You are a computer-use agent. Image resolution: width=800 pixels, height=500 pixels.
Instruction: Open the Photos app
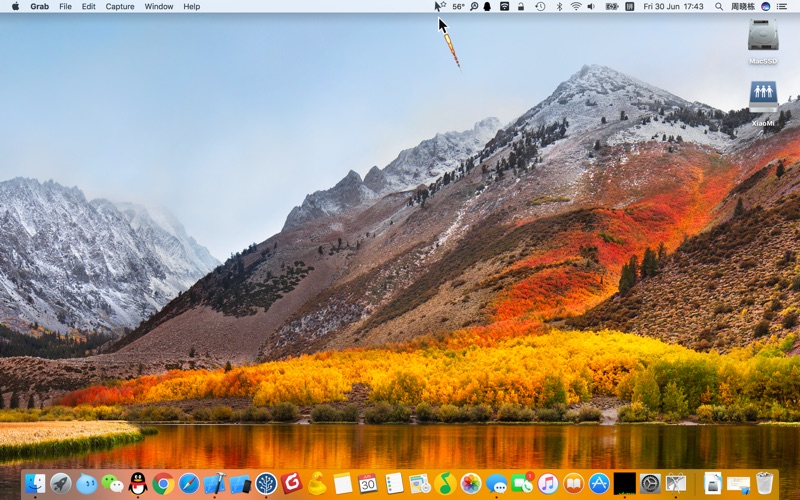(x=471, y=484)
